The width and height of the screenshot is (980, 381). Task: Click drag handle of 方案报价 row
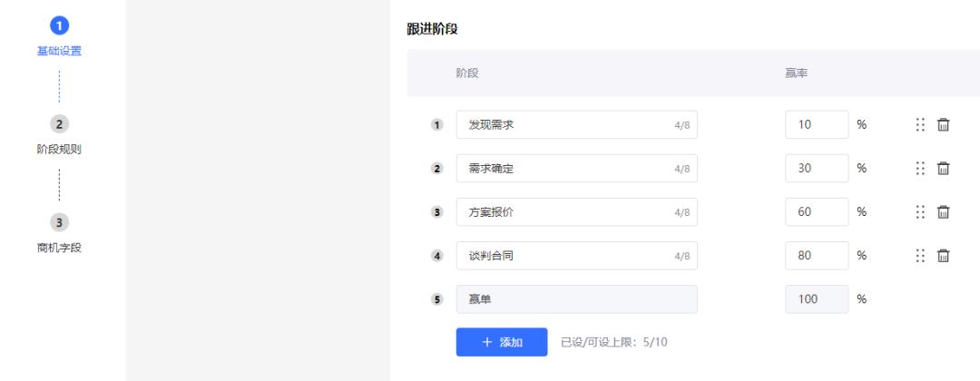click(920, 212)
